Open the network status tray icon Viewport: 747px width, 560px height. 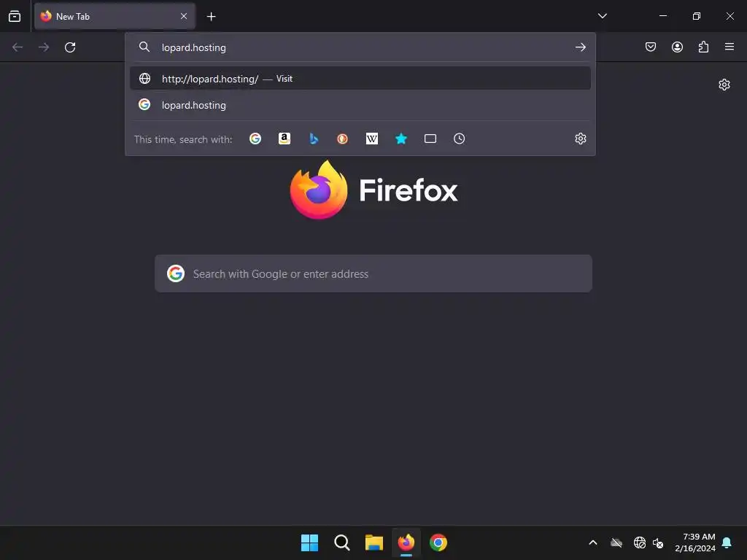click(639, 542)
